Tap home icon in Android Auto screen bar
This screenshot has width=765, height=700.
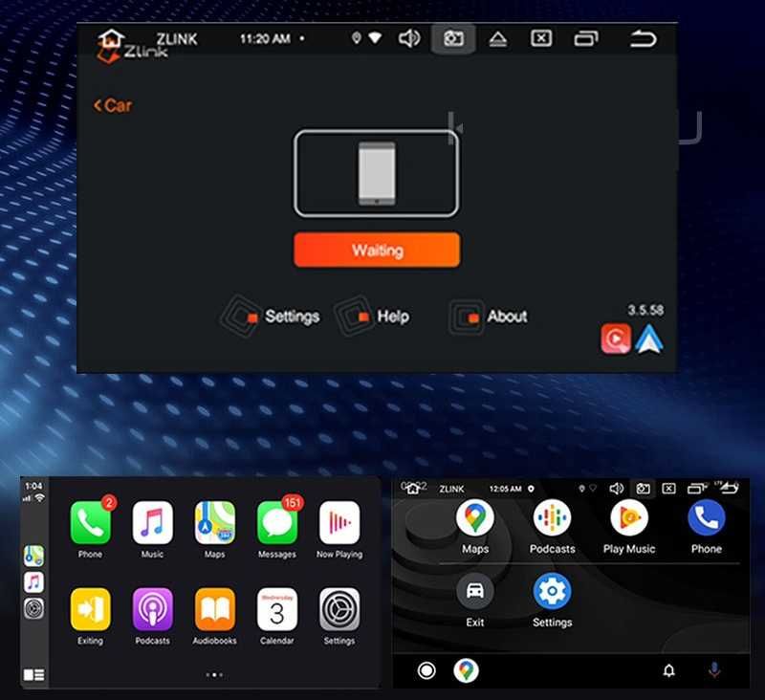point(413,488)
